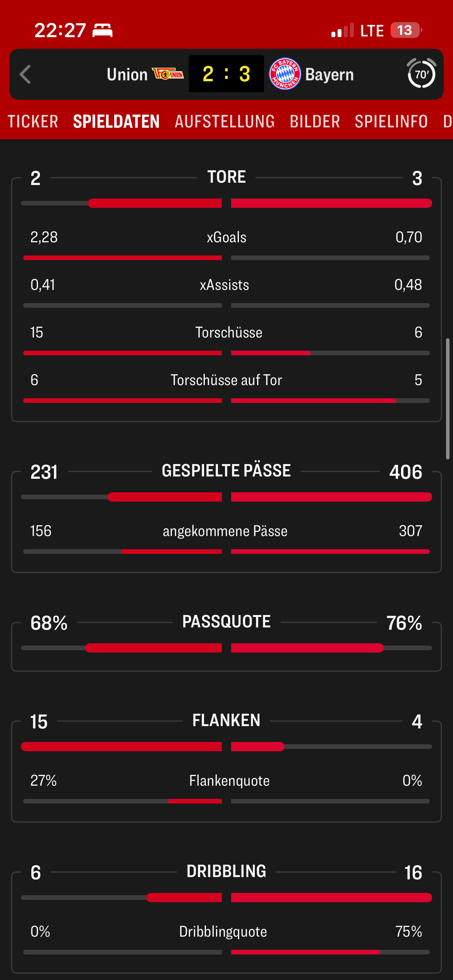453x980 pixels.
Task: Tap the xGoals statistic row
Action: [226, 237]
